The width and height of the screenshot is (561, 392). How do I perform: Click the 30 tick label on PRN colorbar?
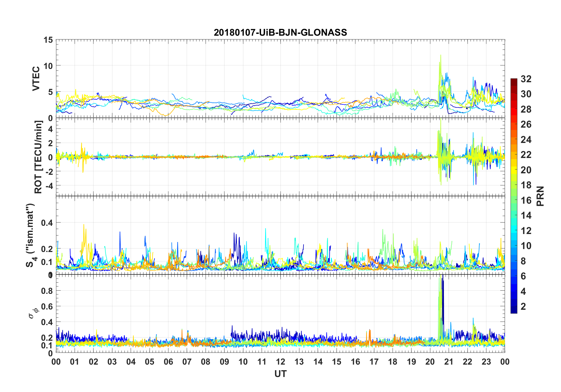click(526, 94)
